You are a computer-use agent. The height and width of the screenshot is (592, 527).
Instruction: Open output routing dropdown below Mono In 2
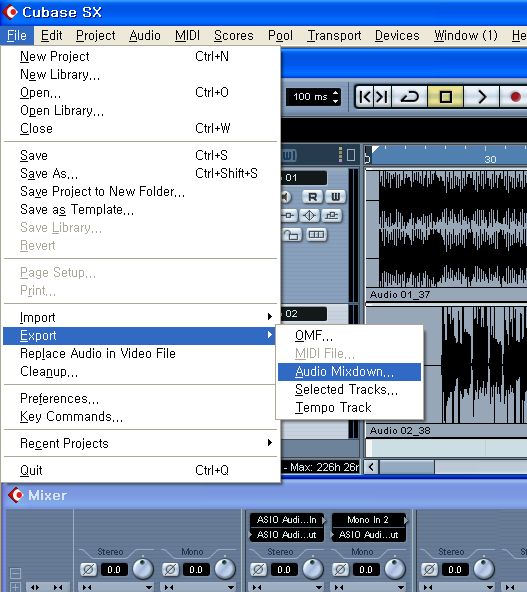click(x=368, y=535)
